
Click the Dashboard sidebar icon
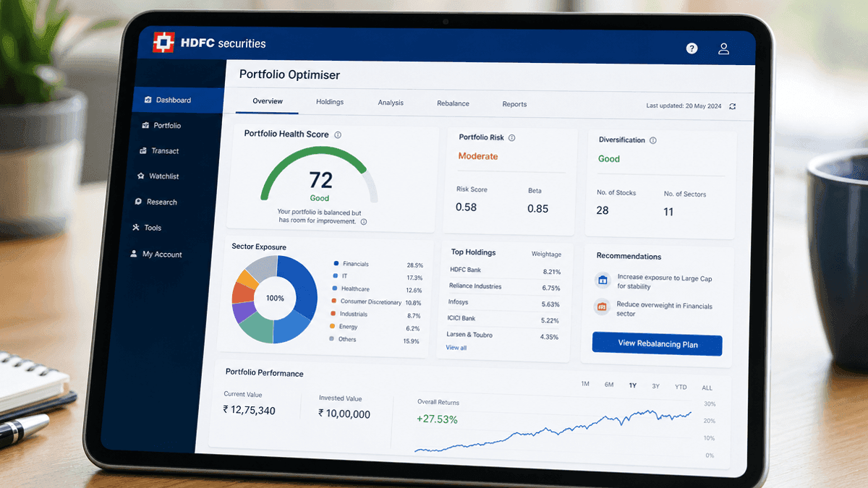pos(148,100)
